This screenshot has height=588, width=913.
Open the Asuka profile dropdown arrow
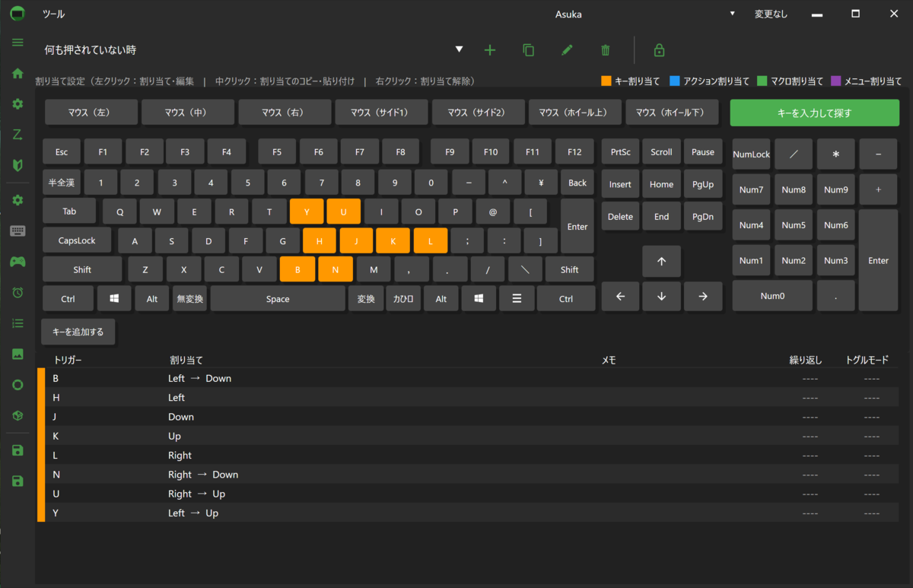click(x=733, y=14)
